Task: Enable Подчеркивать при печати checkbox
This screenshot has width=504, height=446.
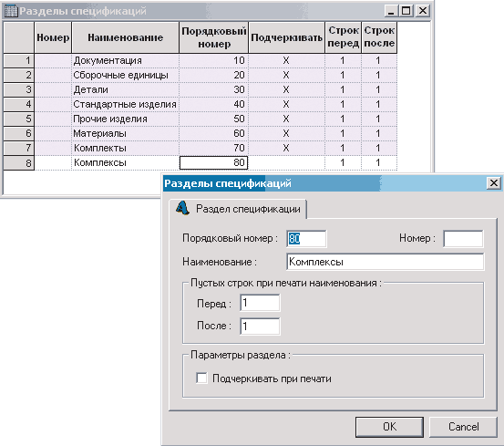Action: click(x=201, y=379)
